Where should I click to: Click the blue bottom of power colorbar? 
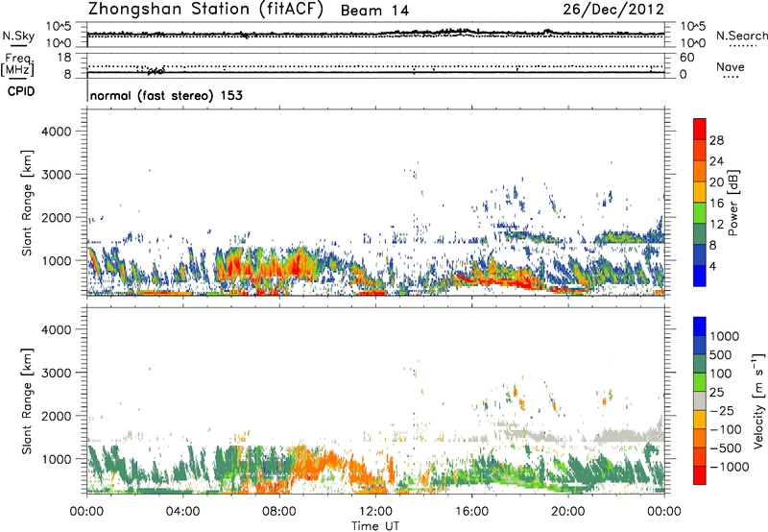700,276
